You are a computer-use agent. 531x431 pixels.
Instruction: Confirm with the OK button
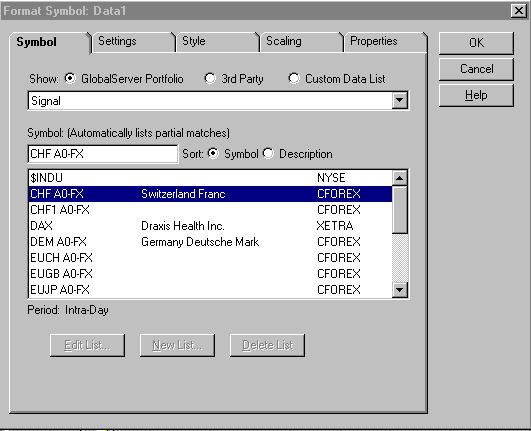coord(476,43)
